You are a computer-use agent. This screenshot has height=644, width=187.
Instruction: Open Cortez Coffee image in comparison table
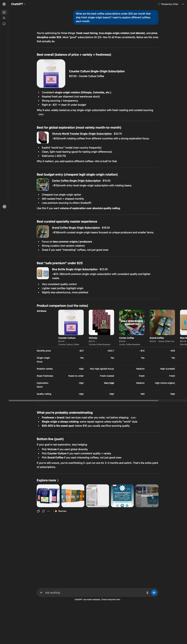coord(132,322)
